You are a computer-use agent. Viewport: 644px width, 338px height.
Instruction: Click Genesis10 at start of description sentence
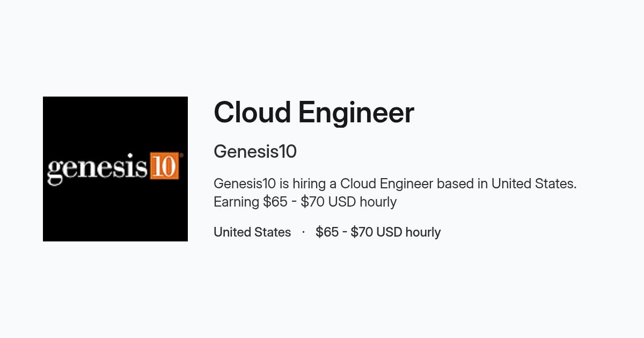pos(245,183)
